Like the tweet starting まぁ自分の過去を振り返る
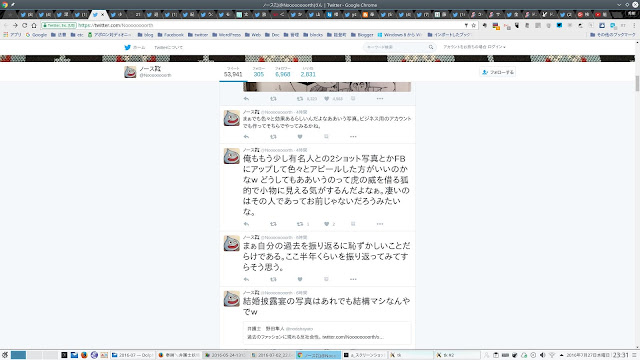This screenshot has width=640, height=360. [300, 279]
